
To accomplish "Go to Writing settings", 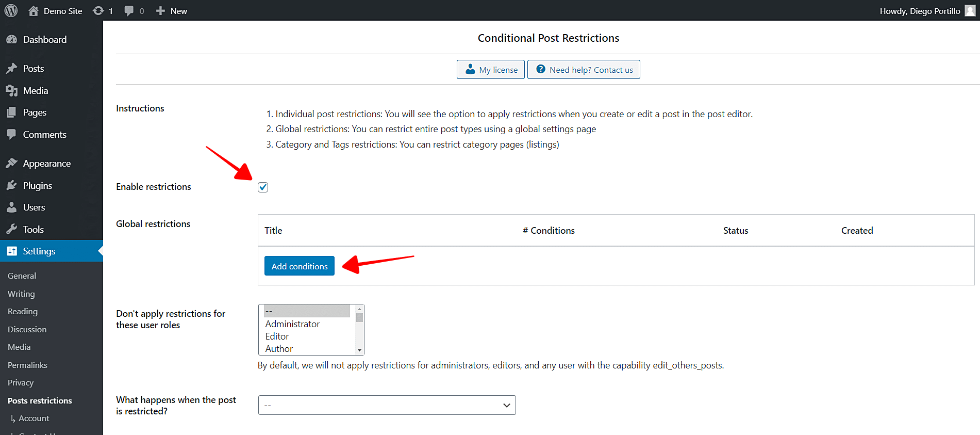I will coord(21,294).
